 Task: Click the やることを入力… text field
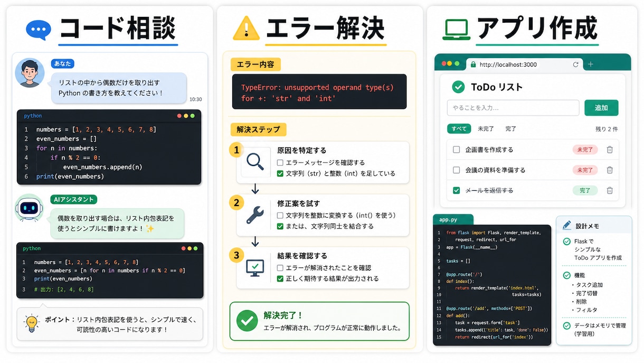[513, 108]
